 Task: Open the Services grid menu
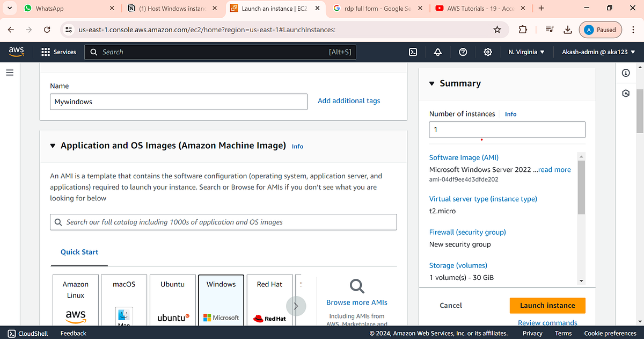coord(59,52)
